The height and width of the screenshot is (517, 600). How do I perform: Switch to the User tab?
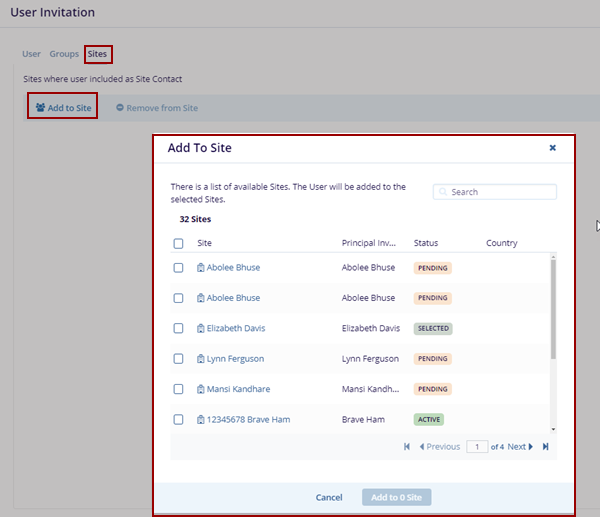[x=31, y=54]
